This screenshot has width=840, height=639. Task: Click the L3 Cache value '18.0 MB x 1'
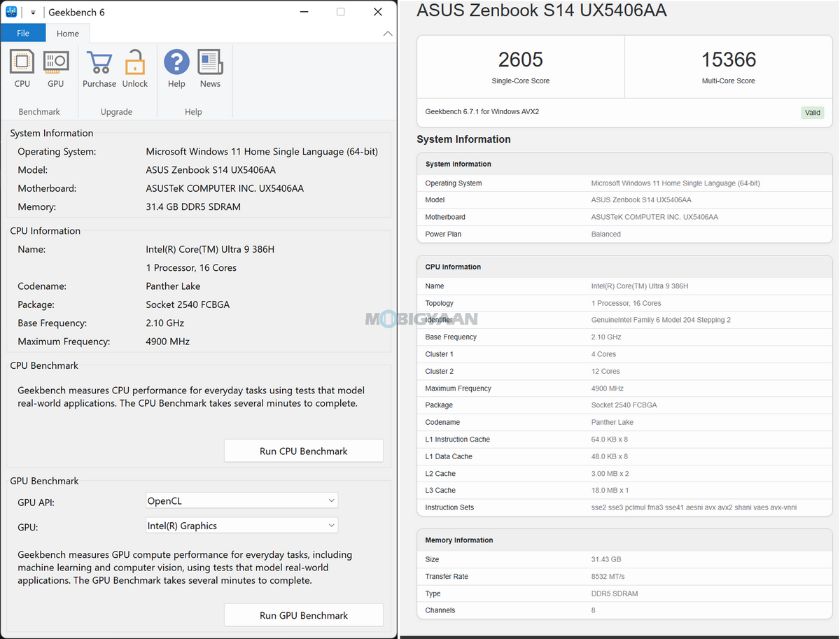(x=610, y=491)
